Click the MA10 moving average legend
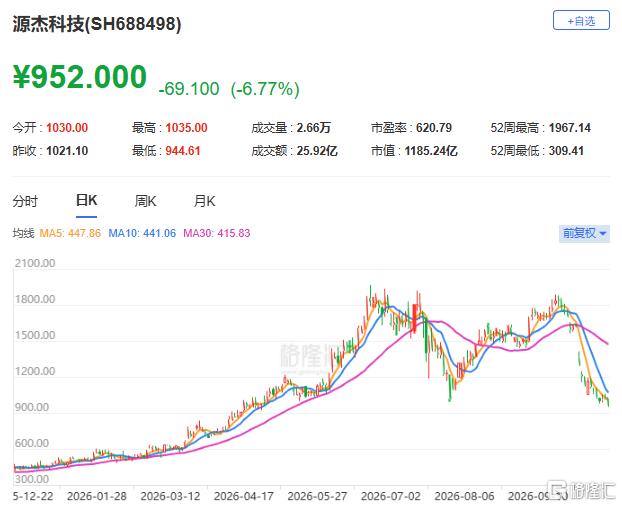Viewport: 622px width, 507px height. click(142, 233)
